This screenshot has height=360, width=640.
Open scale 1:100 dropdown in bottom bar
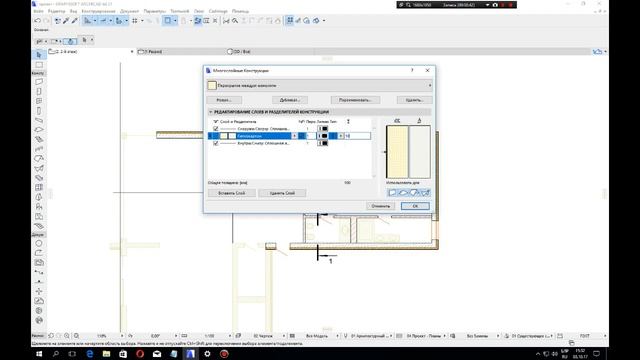(230, 336)
